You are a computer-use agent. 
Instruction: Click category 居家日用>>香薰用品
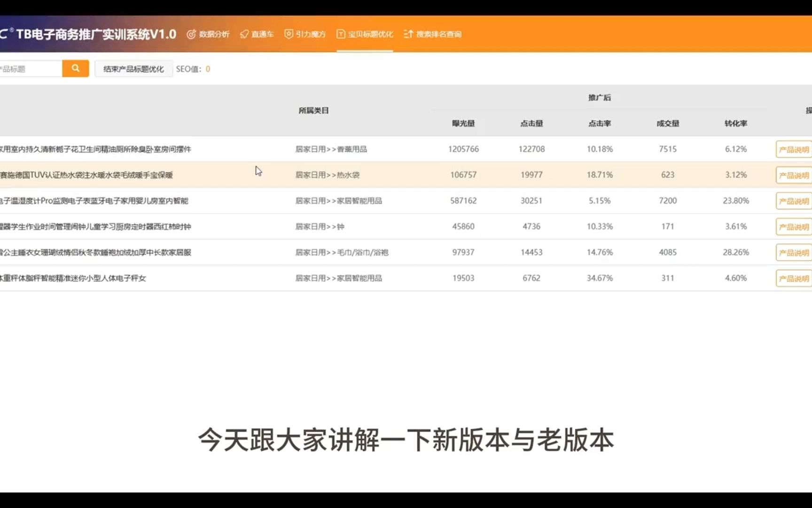coord(331,149)
